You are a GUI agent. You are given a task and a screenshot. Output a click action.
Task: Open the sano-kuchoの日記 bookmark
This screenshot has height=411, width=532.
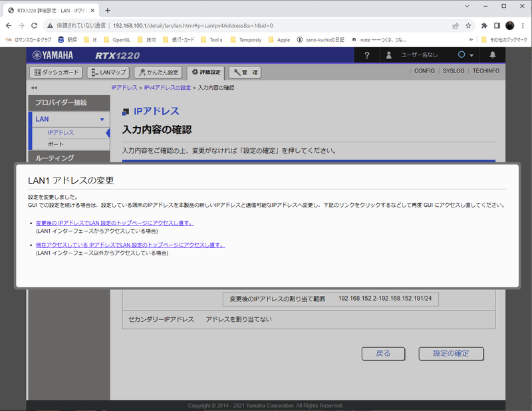pos(321,40)
